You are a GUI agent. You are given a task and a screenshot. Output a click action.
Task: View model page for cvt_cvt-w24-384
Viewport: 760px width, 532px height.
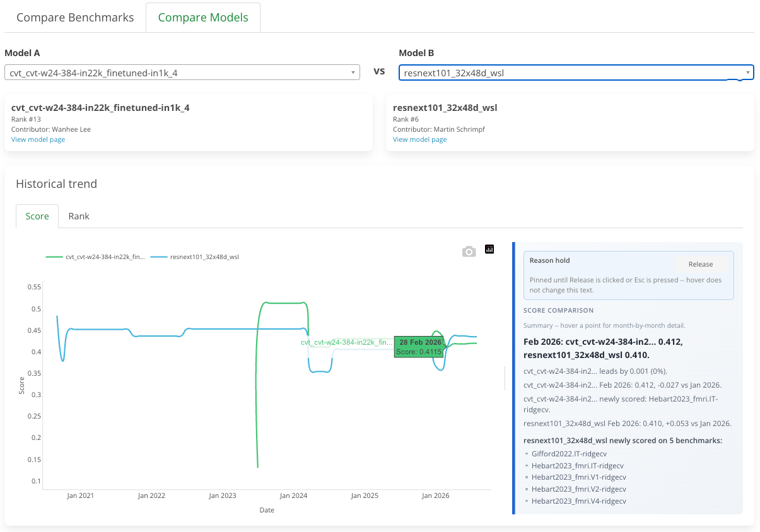38,139
